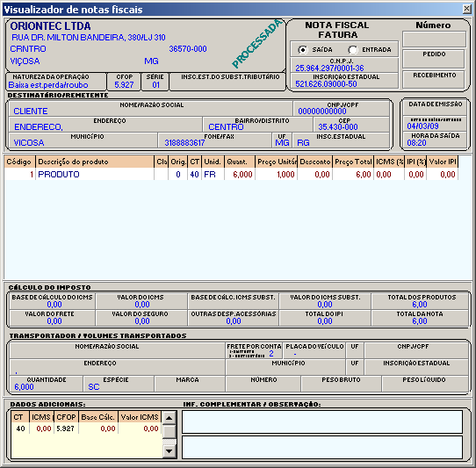Click the inscrição estadual 521.626.09000-50
Image resolution: width=476 pixels, height=468 pixels.
(326, 83)
